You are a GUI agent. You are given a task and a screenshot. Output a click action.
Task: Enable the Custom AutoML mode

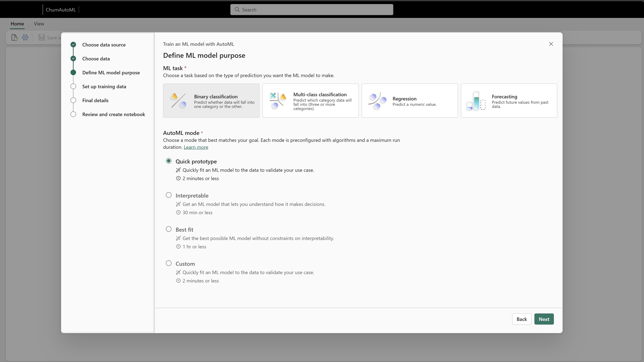[169, 263]
